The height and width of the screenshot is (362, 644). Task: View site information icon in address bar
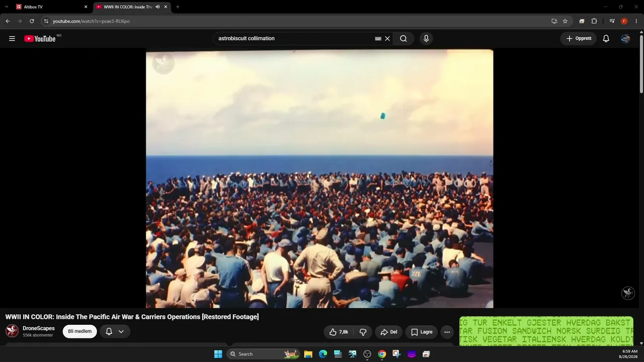(46, 21)
